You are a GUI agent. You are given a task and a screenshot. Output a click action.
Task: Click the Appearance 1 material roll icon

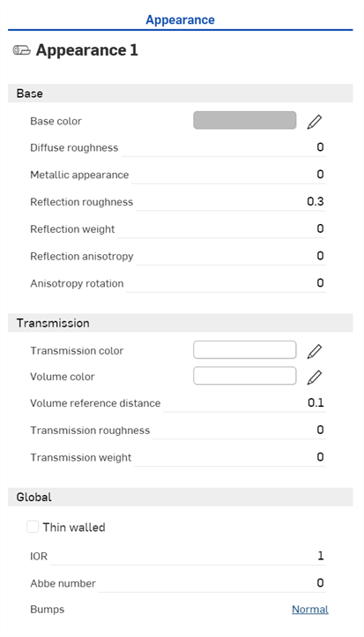tap(21, 50)
